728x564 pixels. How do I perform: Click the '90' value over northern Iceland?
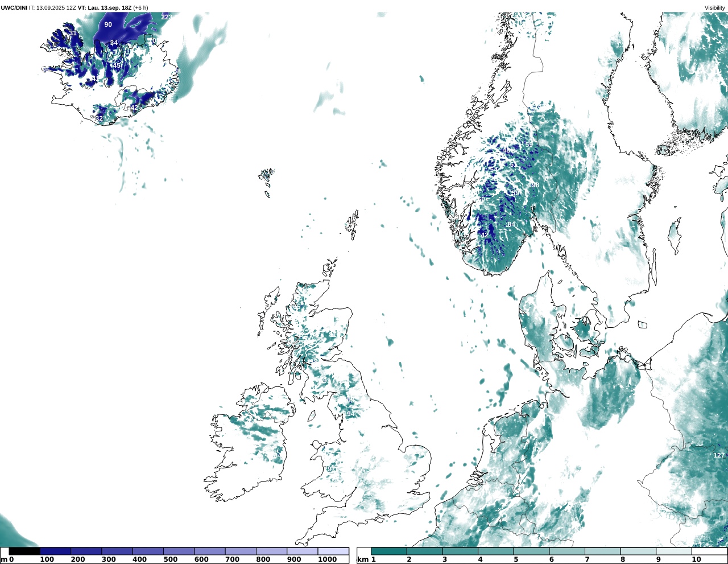pos(108,24)
